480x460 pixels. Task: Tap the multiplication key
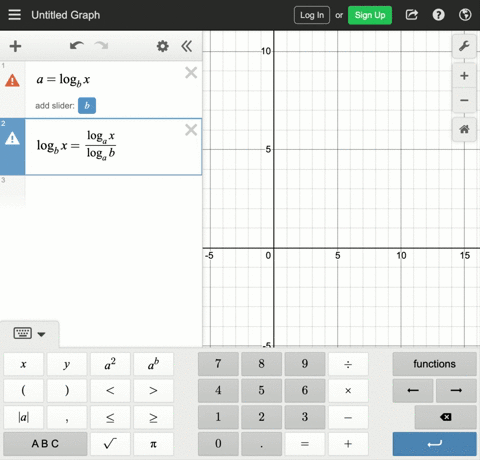coord(348,390)
